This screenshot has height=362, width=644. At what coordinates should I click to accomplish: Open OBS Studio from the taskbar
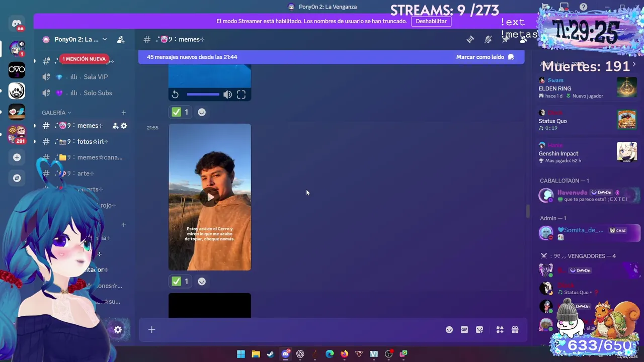388,354
